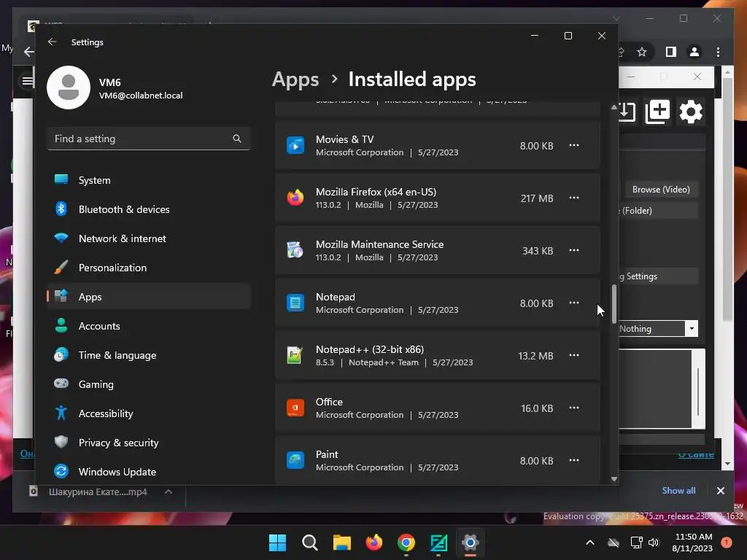Expand the mp4 download item chevron

(169, 491)
